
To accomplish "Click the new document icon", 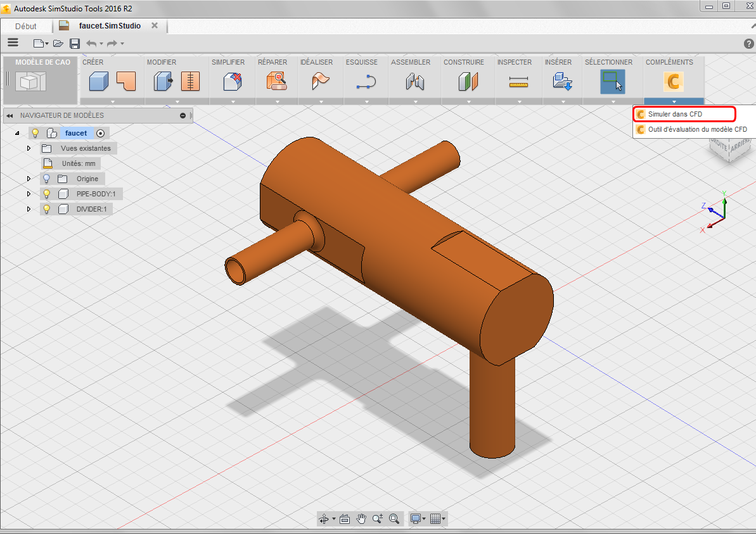I will click(x=39, y=43).
